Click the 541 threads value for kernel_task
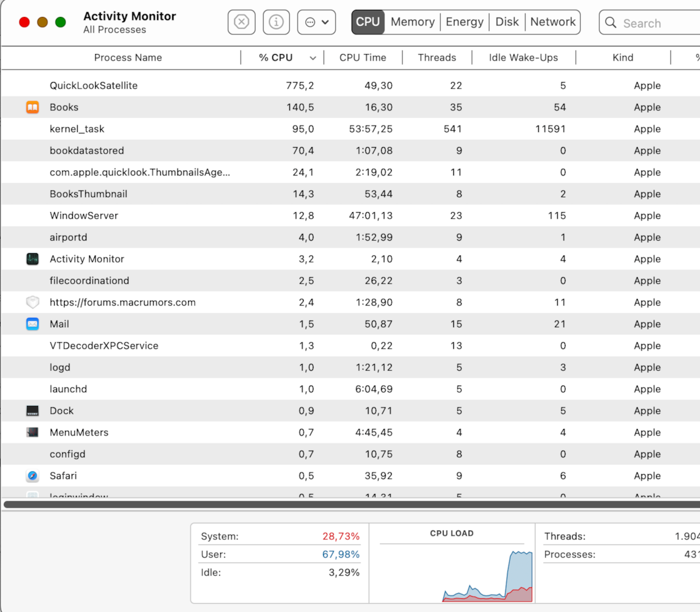Screen dimensions: 700x612 coord(453,129)
